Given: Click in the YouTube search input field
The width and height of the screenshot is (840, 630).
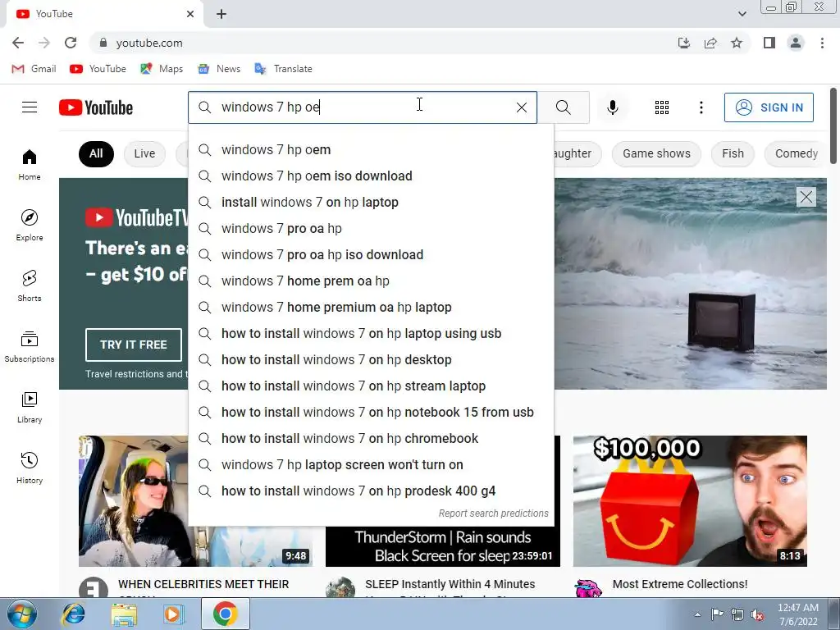Looking at the screenshot, I should tap(364, 107).
